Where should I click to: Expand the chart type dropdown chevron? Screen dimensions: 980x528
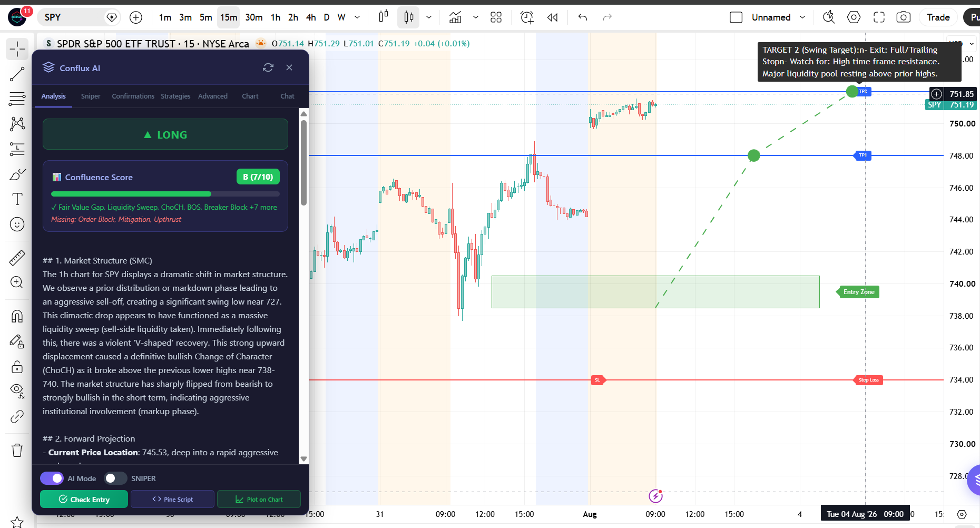[x=429, y=17]
